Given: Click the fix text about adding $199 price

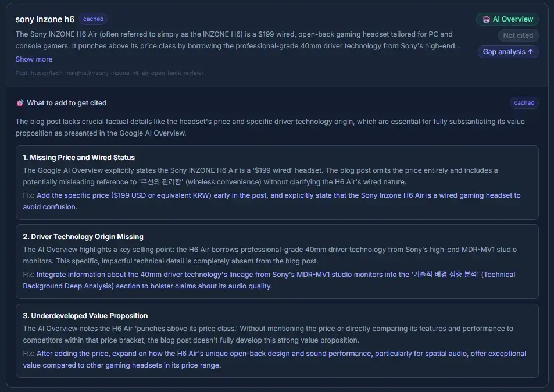Looking at the screenshot, I should pyautogui.click(x=271, y=201).
